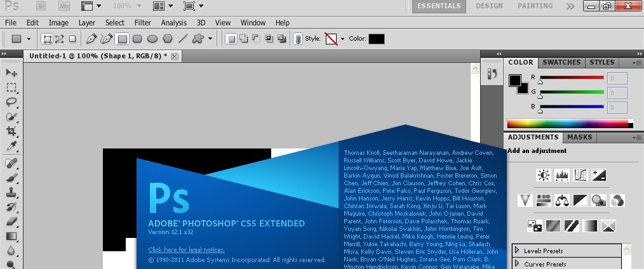Add a Posterize adjustment
Screen dimensions: 644x269
tap(553, 226)
